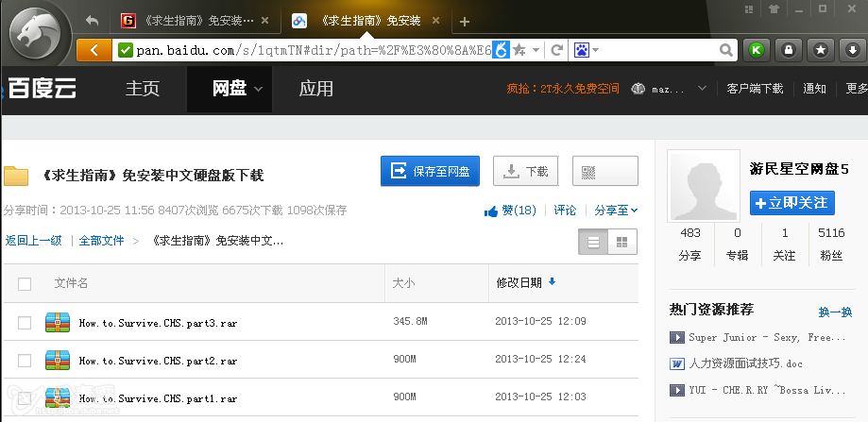The image size is (868, 422).
Task: Check box for How.to.Survive.CHS.part2.rar
Action: click(x=25, y=361)
